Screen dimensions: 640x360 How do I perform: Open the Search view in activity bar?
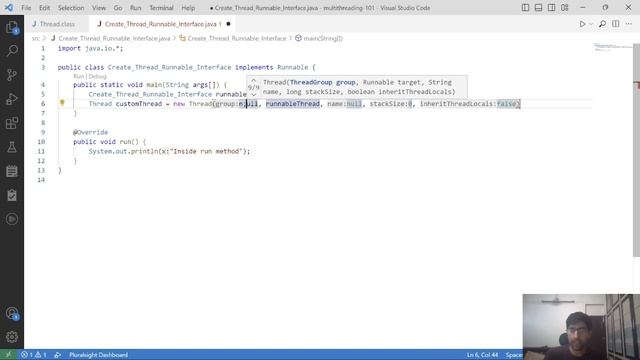(x=12, y=51)
